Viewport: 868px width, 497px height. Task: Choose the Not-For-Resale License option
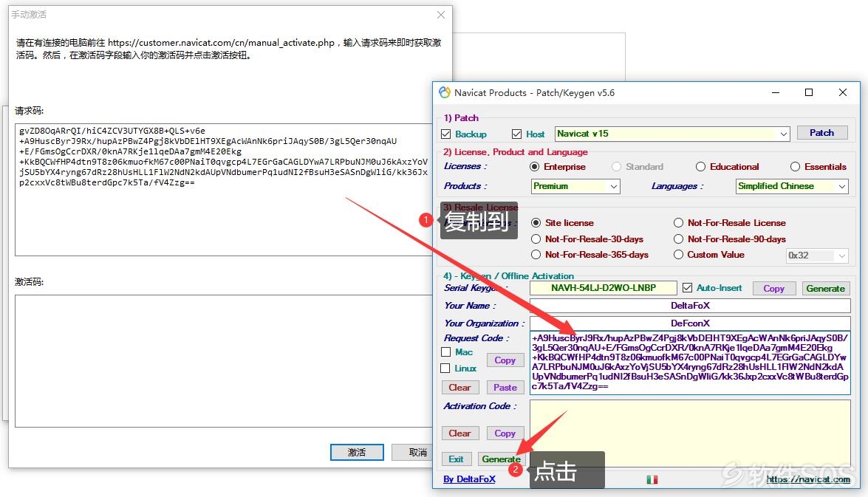[x=678, y=222]
